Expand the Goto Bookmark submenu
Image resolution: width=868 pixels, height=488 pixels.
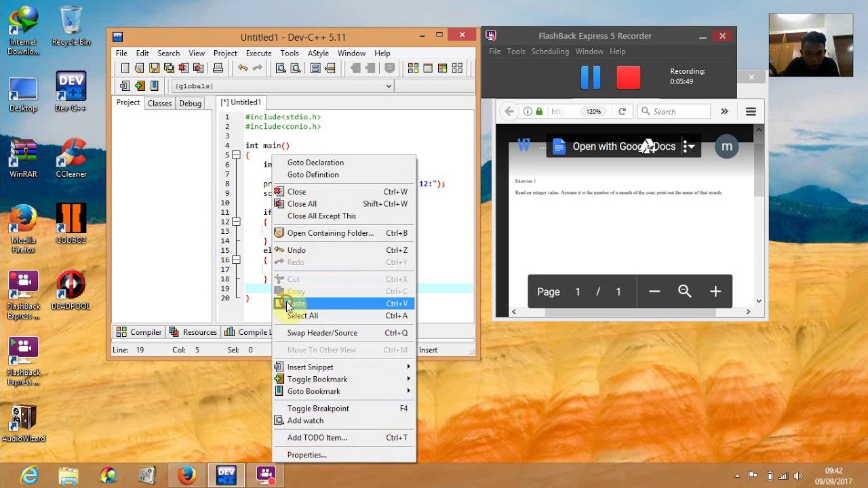(343, 391)
